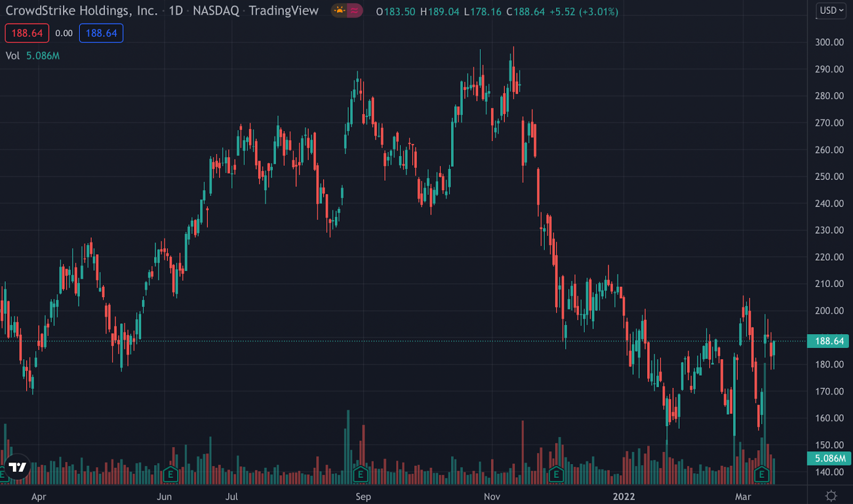853x504 pixels.
Task: Click the +5.52 (+3.01%) change value
Action: point(584,12)
